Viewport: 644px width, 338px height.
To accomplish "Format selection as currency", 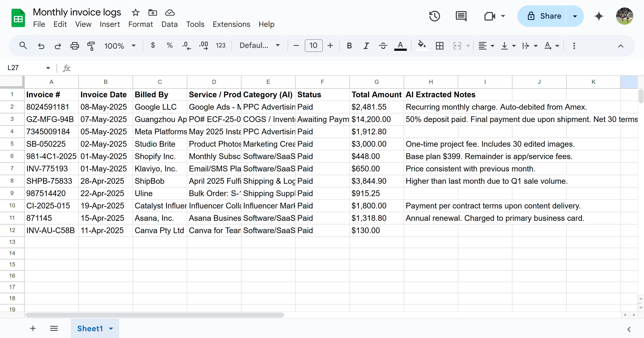I will 153,45.
